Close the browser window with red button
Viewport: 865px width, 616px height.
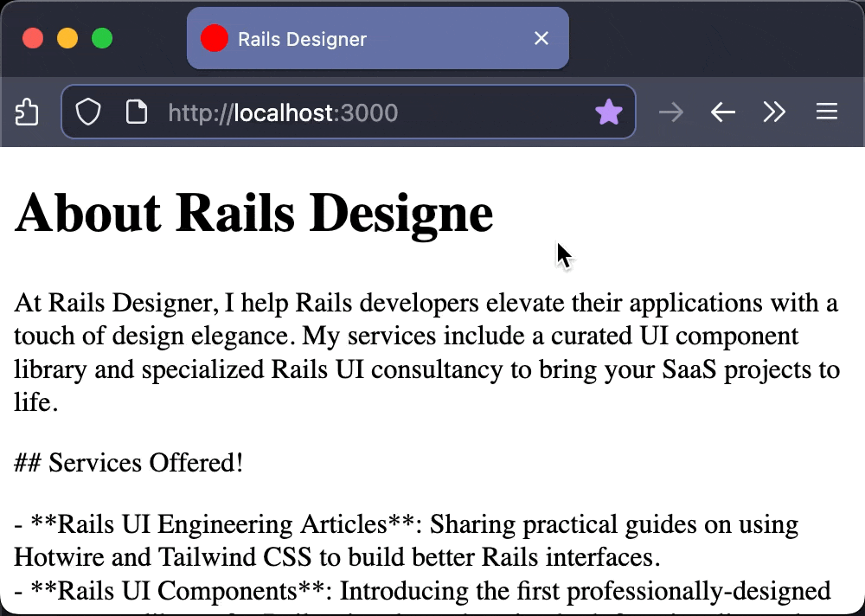[33, 39]
